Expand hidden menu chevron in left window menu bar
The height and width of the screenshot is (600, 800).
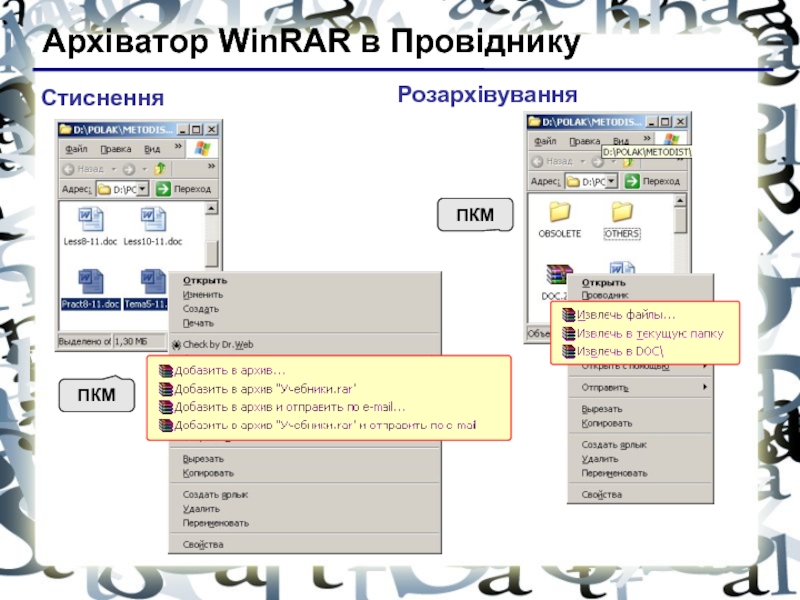178,147
